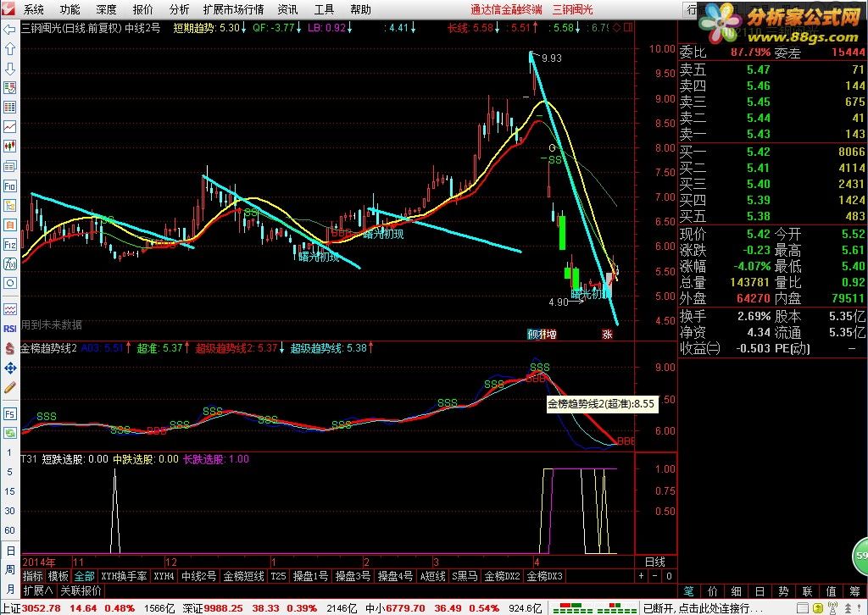Select the 全部 tab

84,576
